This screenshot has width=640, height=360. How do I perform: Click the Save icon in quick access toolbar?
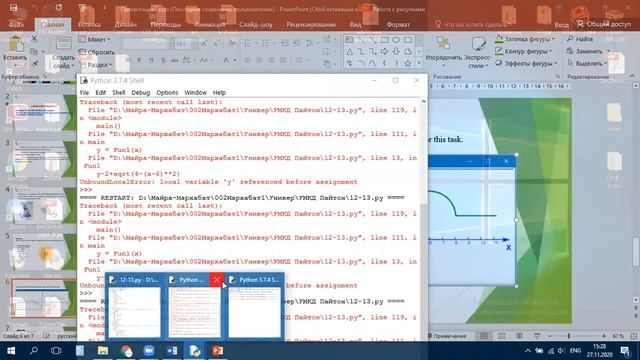pyautogui.click(x=13, y=8)
